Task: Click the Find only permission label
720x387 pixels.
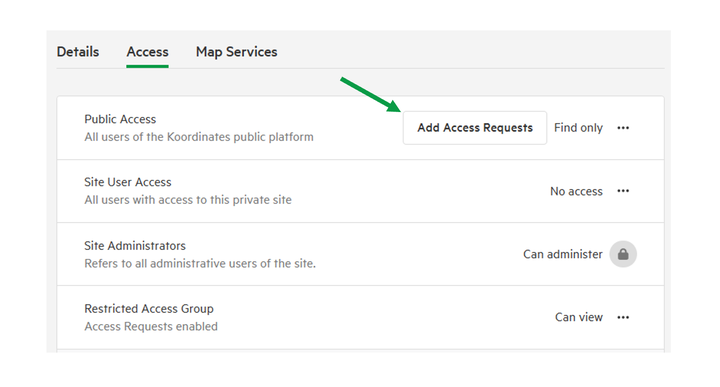Action: tap(578, 128)
